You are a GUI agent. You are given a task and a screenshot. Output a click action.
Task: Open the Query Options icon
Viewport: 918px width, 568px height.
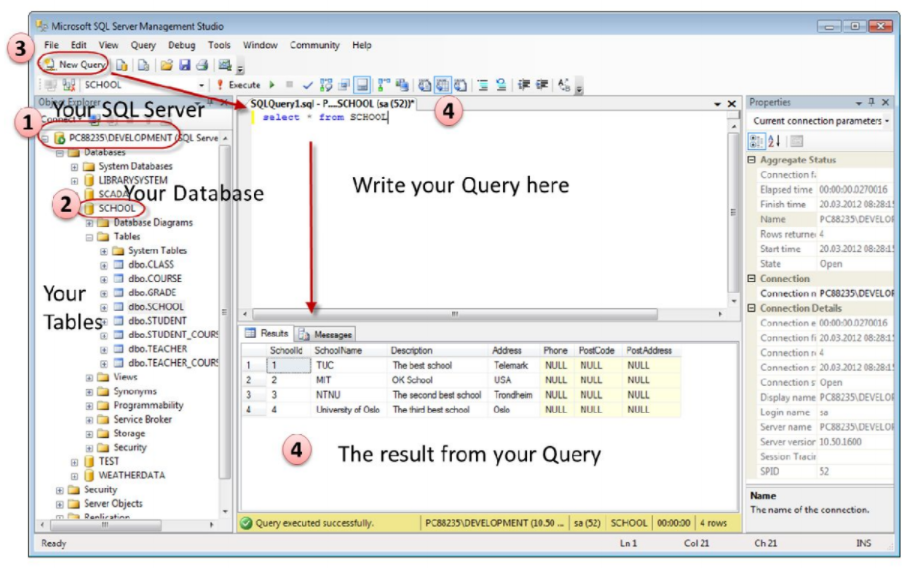point(344,85)
